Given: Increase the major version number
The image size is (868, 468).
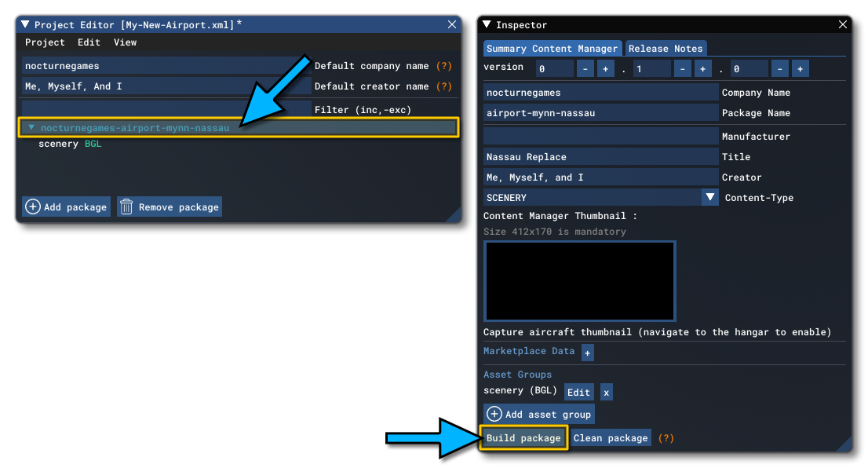Looking at the screenshot, I should click(606, 69).
